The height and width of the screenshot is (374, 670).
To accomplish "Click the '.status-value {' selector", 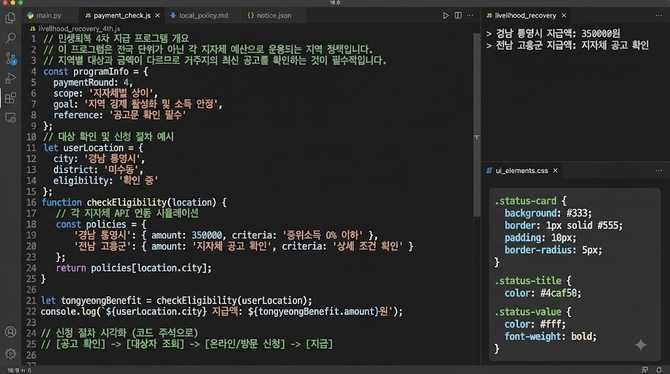I will coord(533,312).
